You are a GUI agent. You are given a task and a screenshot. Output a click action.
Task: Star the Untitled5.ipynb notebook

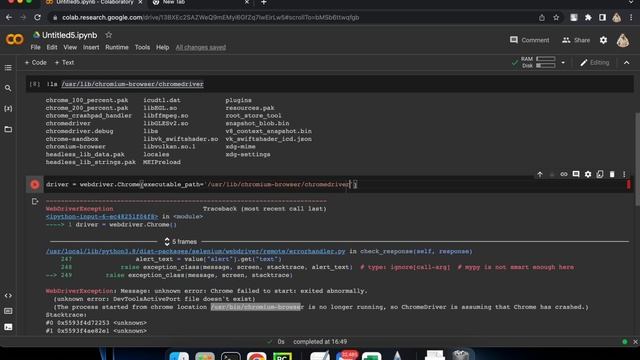[x=109, y=35]
